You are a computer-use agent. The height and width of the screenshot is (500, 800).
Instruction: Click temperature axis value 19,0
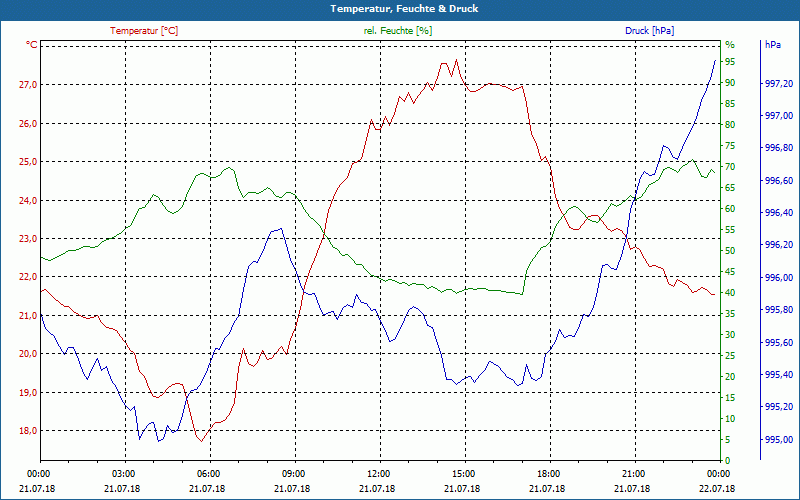pyautogui.click(x=28, y=393)
